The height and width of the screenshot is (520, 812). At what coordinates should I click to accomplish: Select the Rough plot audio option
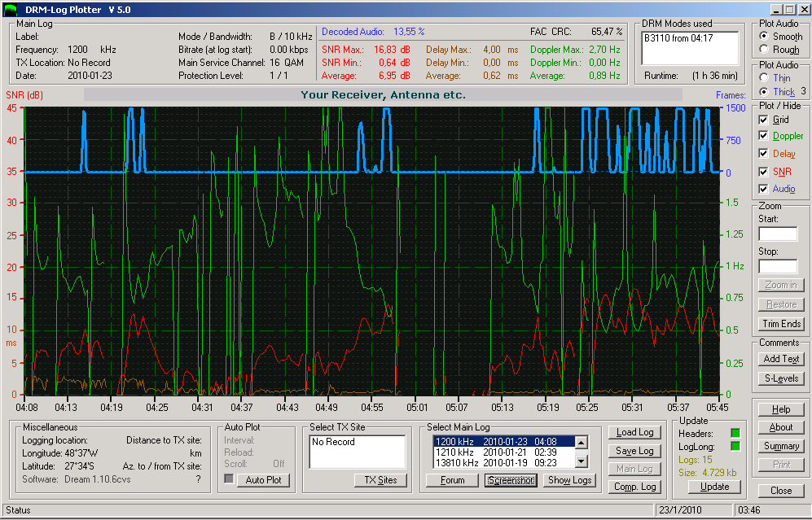[763, 49]
